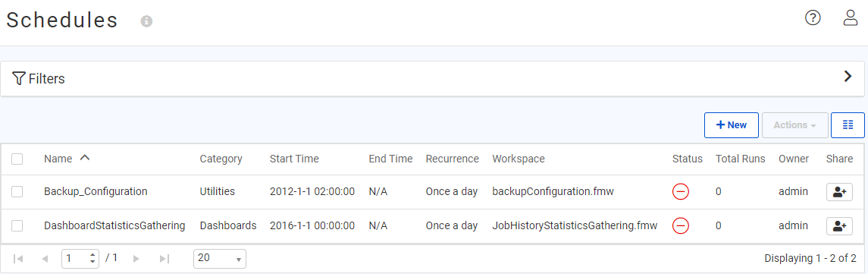The image size is (868, 274).
Task: Click the info icon beside Schedules title
Action: (x=146, y=21)
